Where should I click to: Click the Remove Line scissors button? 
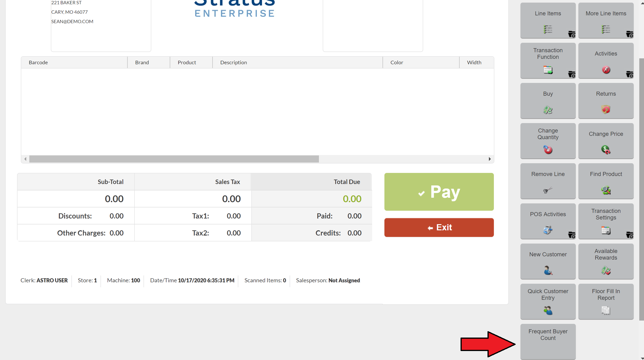click(548, 181)
